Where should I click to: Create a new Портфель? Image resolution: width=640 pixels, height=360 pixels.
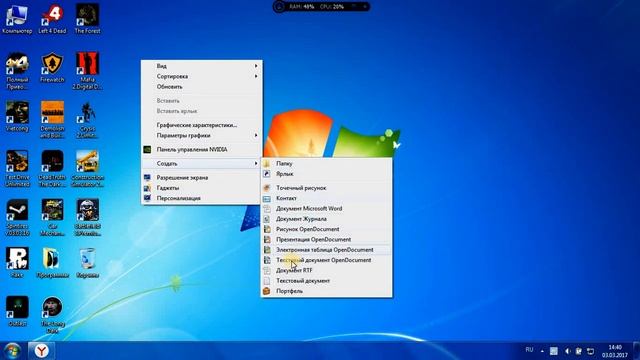point(327,291)
